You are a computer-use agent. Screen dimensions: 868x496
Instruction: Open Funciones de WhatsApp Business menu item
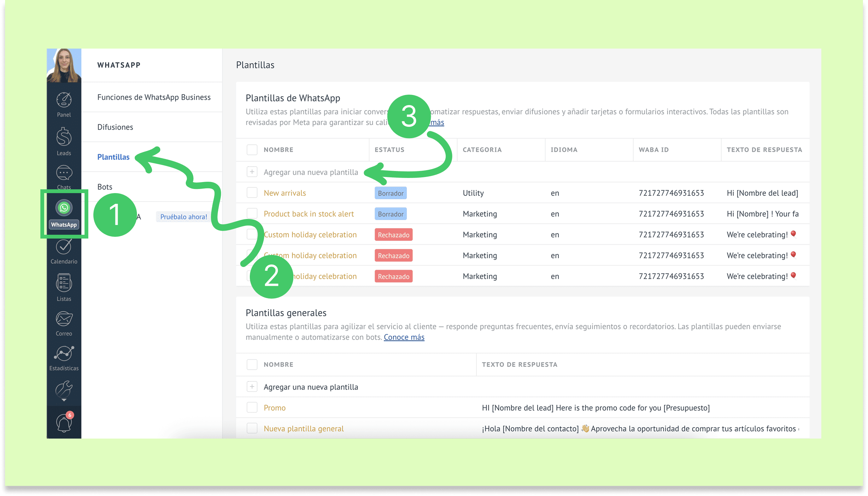pyautogui.click(x=154, y=97)
